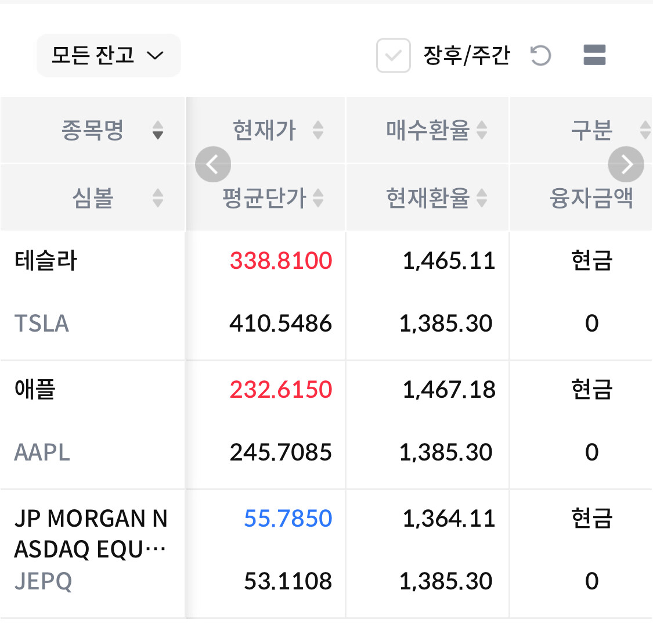The image size is (653, 644).
Task: Sort by 현재가 column
Action: tap(265, 130)
